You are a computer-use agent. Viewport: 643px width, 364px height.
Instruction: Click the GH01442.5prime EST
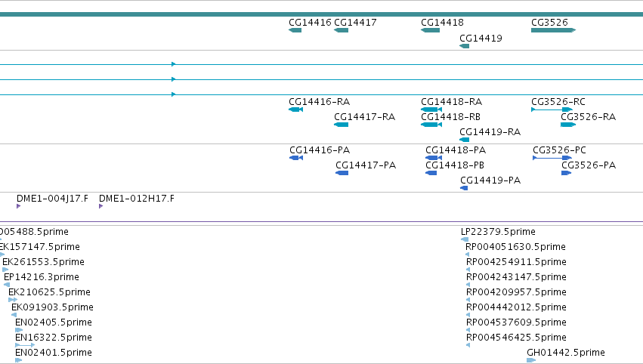(x=531, y=360)
